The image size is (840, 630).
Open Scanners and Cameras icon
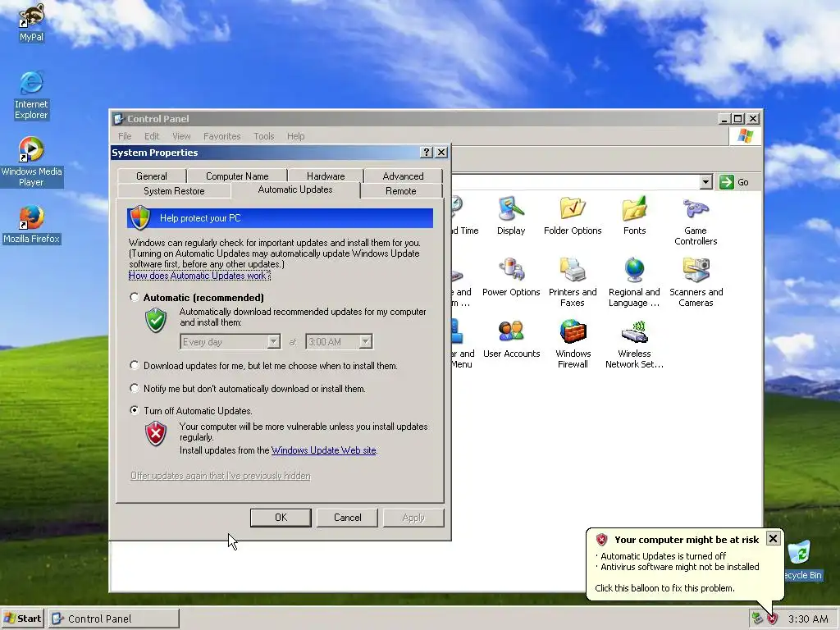(x=696, y=282)
